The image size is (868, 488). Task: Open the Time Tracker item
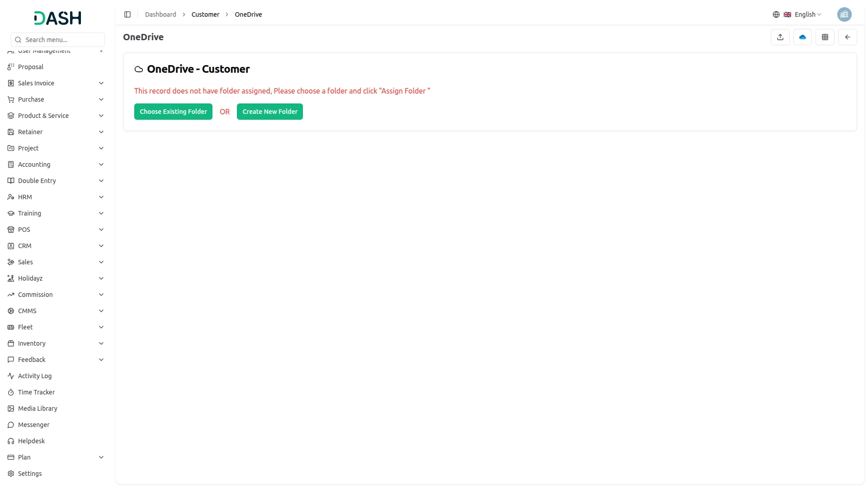[x=36, y=392]
